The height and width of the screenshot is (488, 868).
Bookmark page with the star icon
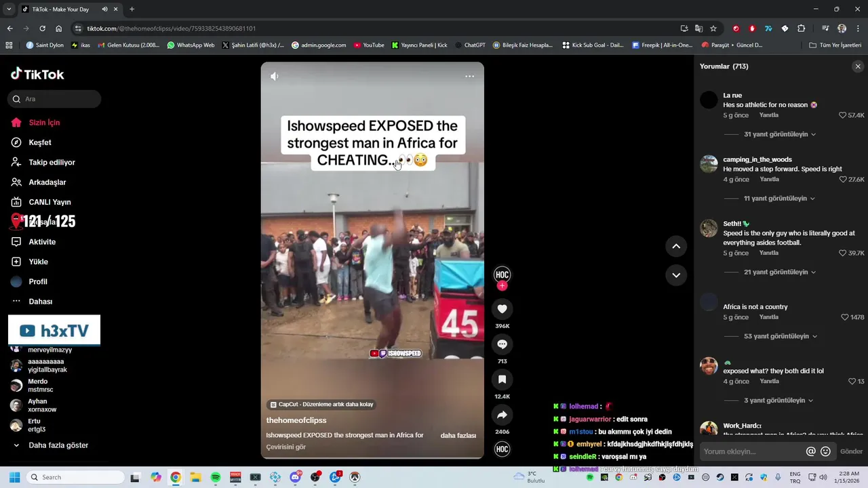(x=713, y=28)
